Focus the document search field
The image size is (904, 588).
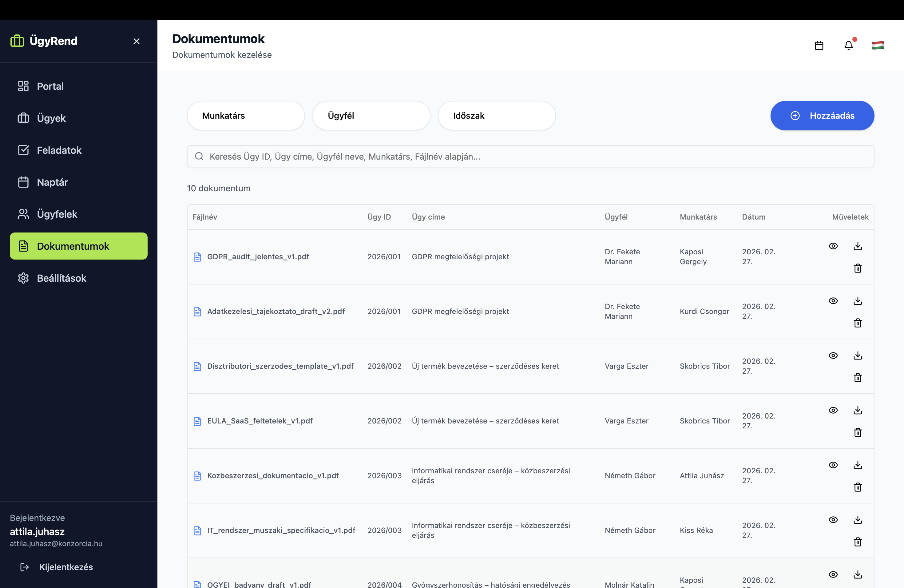530,157
